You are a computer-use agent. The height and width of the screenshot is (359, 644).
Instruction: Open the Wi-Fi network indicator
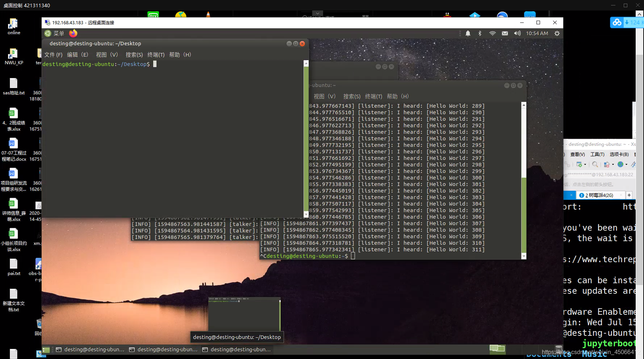tap(492, 33)
